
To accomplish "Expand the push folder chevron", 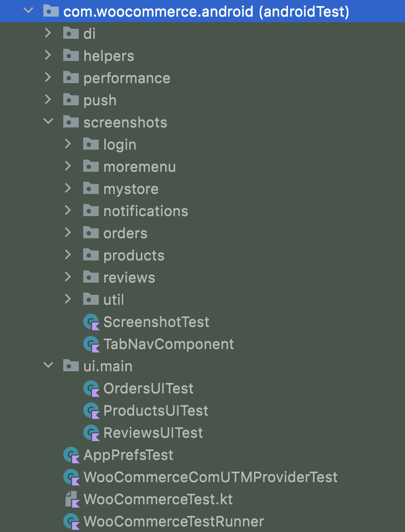I will [x=48, y=99].
